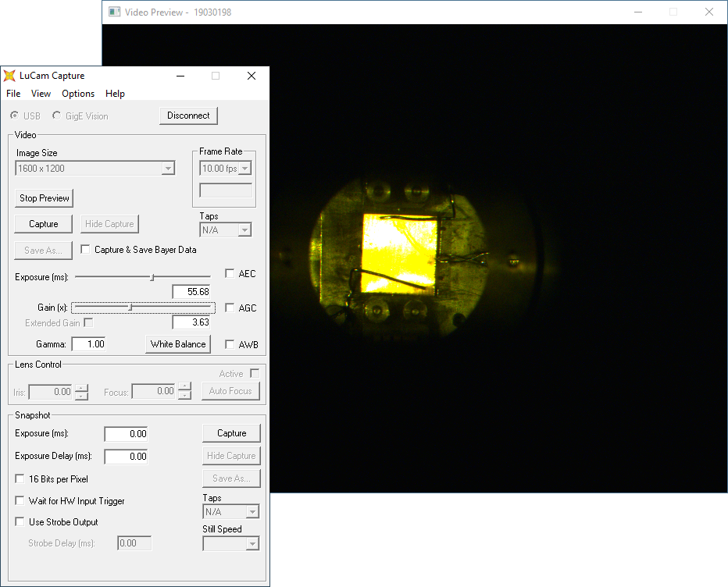Click the Snapshot Exposure (ms) field
This screenshot has width=728, height=587.
tap(126, 434)
